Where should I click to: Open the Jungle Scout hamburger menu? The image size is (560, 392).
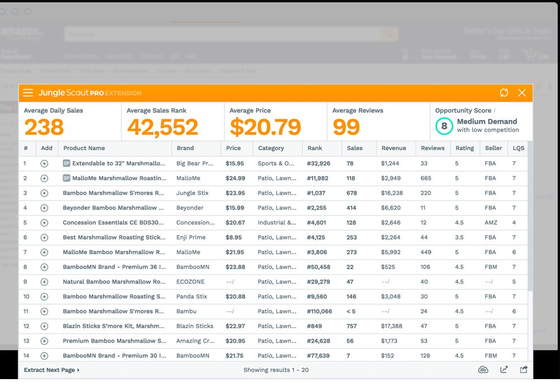[28, 93]
